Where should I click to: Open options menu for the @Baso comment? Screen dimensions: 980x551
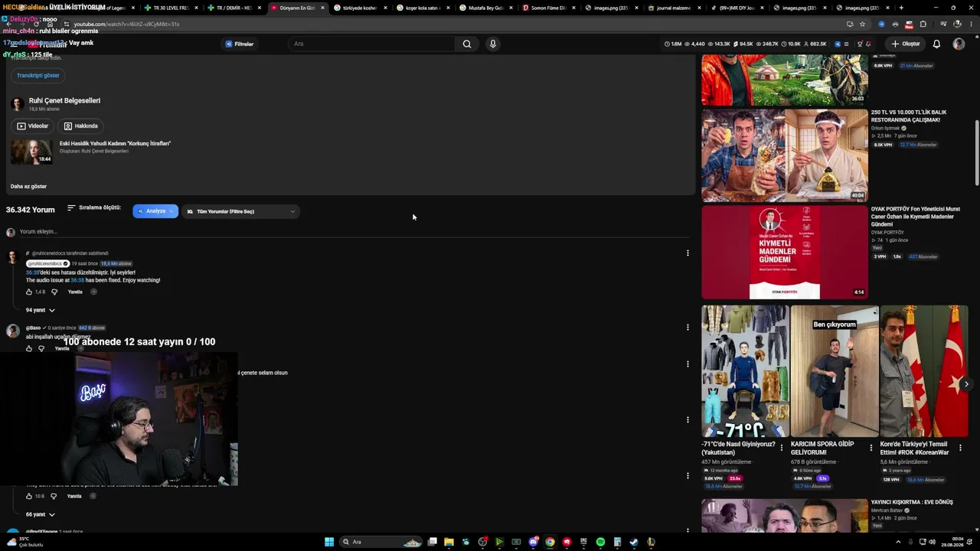(688, 327)
